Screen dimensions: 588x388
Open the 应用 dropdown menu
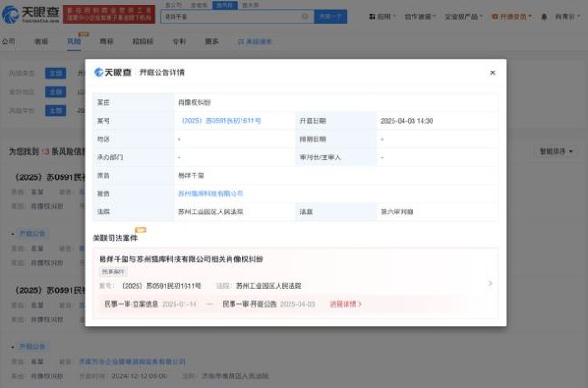385,16
